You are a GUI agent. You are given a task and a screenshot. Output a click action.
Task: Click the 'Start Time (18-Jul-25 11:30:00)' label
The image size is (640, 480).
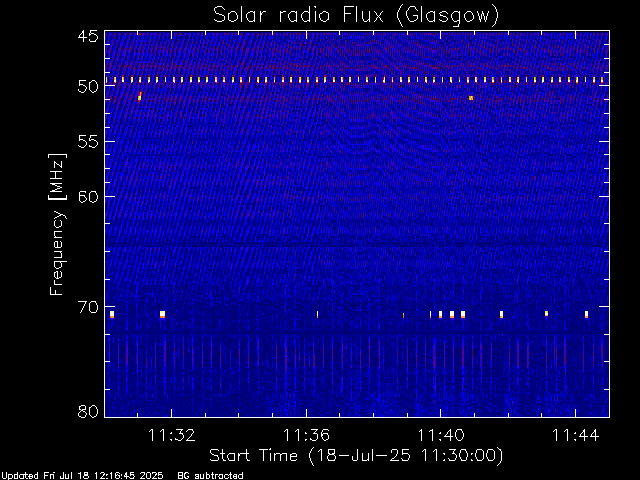pyautogui.click(x=356, y=455)
